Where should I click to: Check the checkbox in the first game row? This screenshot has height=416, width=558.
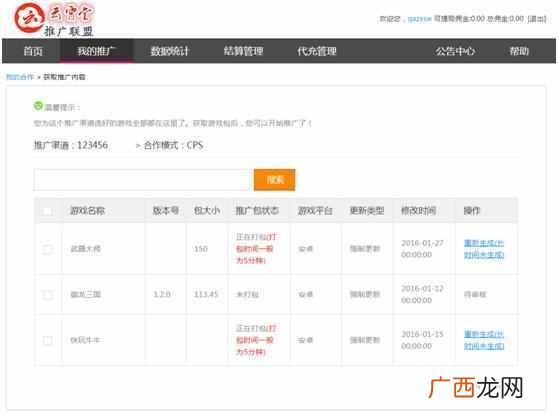48,249
